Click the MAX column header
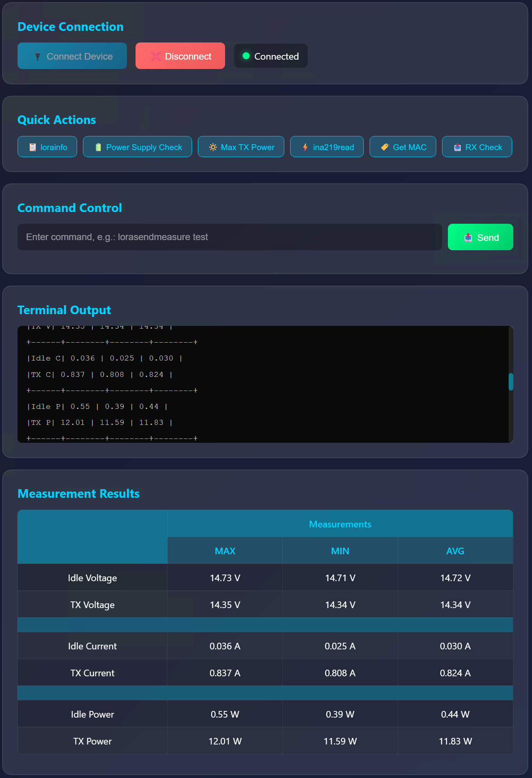Image resolution: width=532 pixels, height=778 pixels. (225, 551)
